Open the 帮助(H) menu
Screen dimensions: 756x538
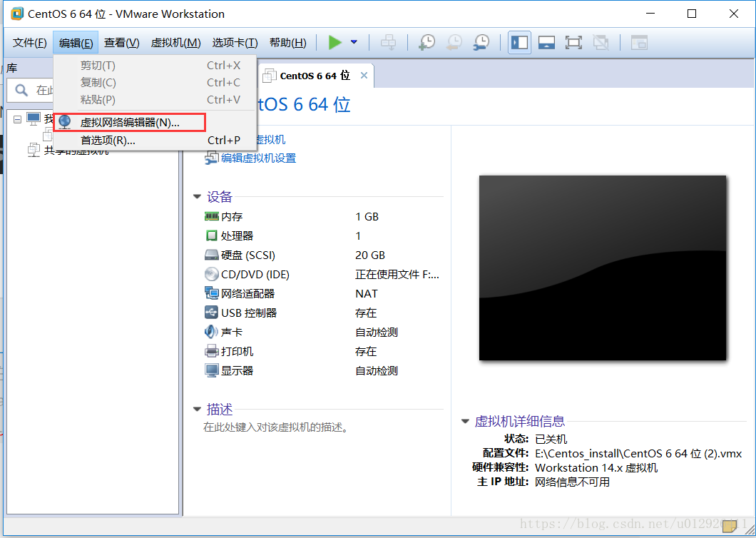click(288, 43)
